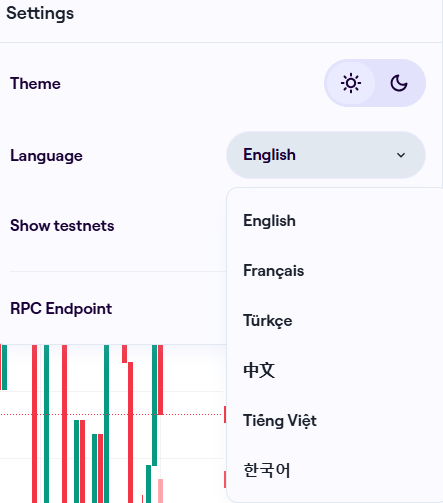Image resolution: width=443 pixels, height=503 pixels.
Task: Switch to light theme sun icon
Action: tap(351, 83)
